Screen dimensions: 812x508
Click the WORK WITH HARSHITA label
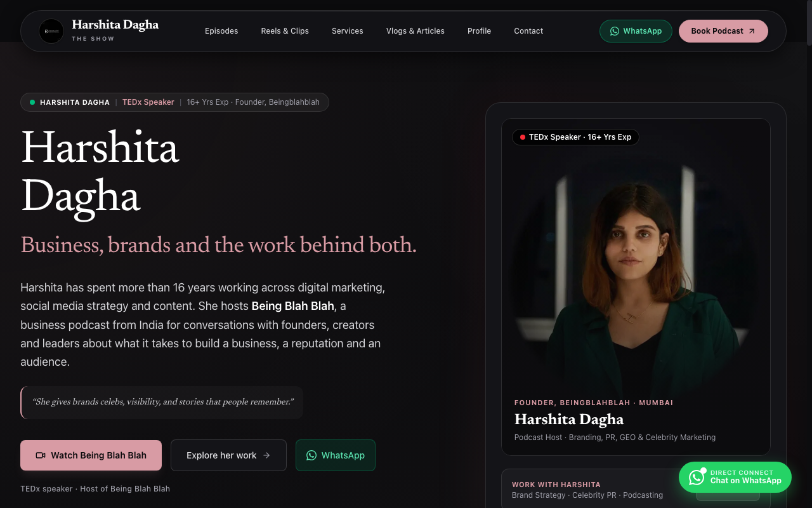(556, 485)
